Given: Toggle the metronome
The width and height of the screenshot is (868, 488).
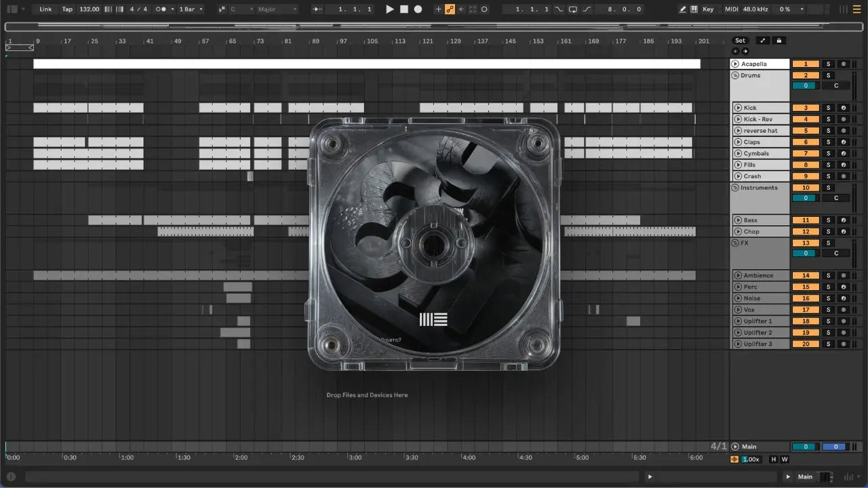Looking at the screenshot, I should point(162,9).
